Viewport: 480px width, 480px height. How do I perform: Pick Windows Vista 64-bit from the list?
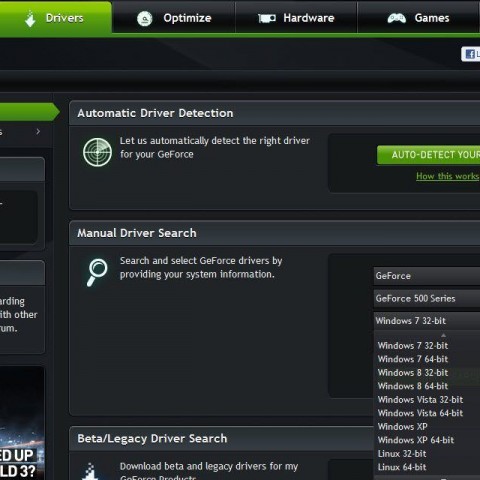point(420,413)
